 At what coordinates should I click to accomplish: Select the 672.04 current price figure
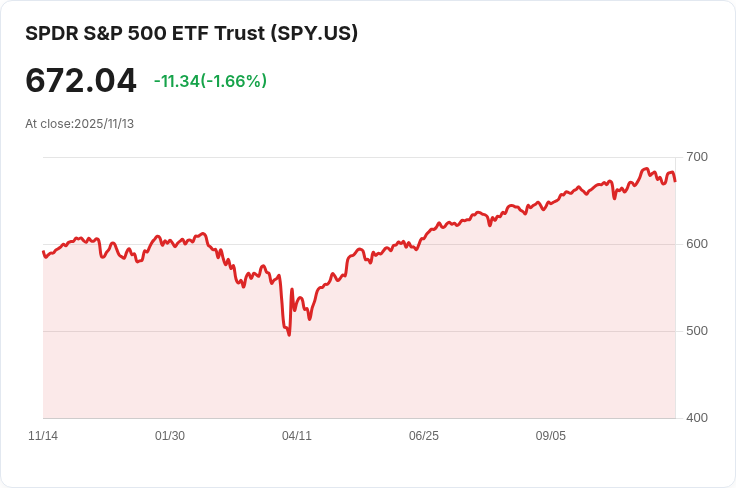(81, 80)
